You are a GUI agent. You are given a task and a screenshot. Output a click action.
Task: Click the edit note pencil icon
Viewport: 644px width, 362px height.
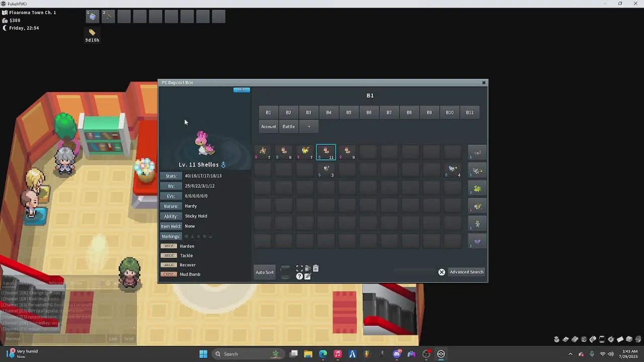tap(307, 277)
